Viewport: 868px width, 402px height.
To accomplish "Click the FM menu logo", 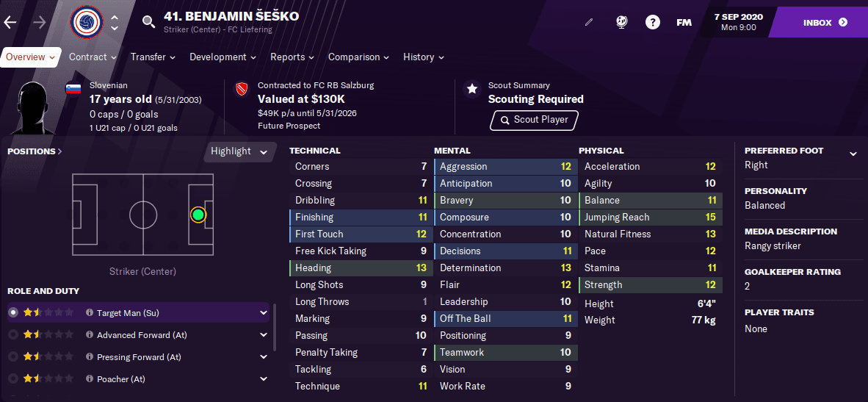I will 684,23.
